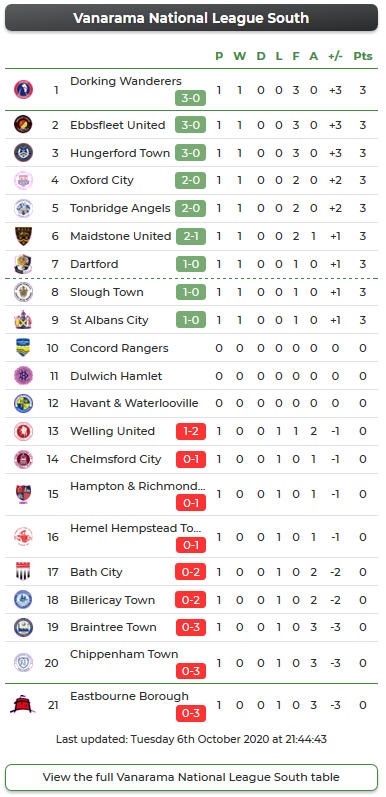Open the Concord Rangers badge icon
The width and height of the screenshot is (386, 797).
pyautogui.click(x=23, y=348)
